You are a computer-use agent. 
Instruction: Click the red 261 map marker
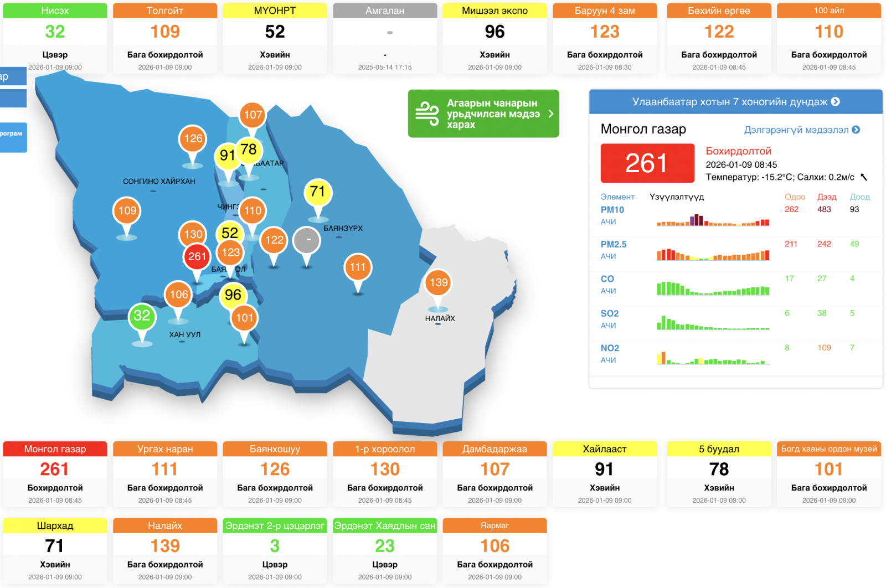coord(197,257)
